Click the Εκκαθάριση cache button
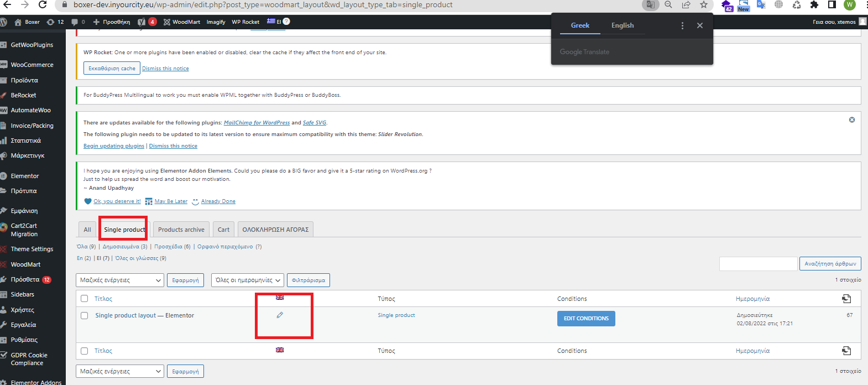The image size is (868, 385). 112,69
